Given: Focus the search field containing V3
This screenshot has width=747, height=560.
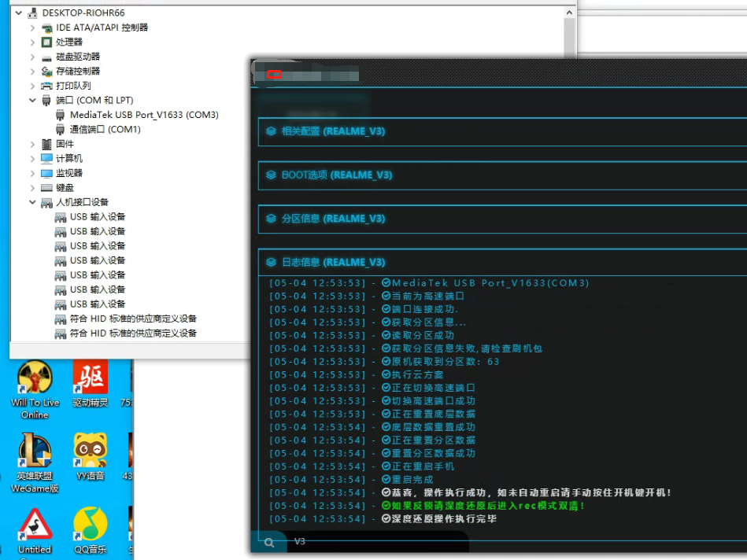Looking at the screenshot, I should click(x=379, y=542).
